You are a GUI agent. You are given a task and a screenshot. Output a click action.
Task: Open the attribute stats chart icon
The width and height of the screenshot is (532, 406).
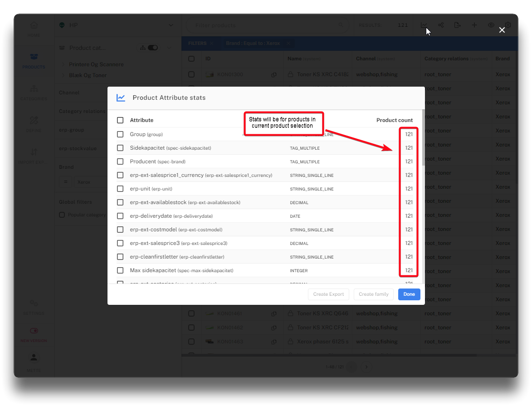(424, 25)
